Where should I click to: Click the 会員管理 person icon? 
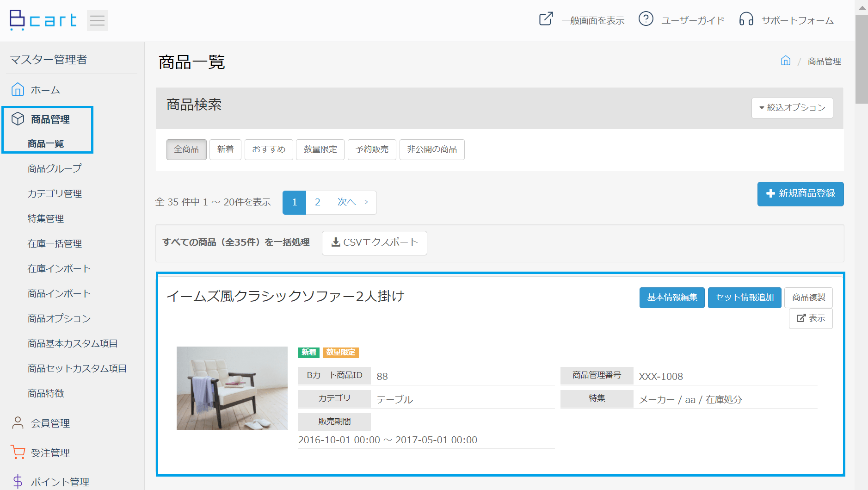pyautogui.click(x=18, y=422)
